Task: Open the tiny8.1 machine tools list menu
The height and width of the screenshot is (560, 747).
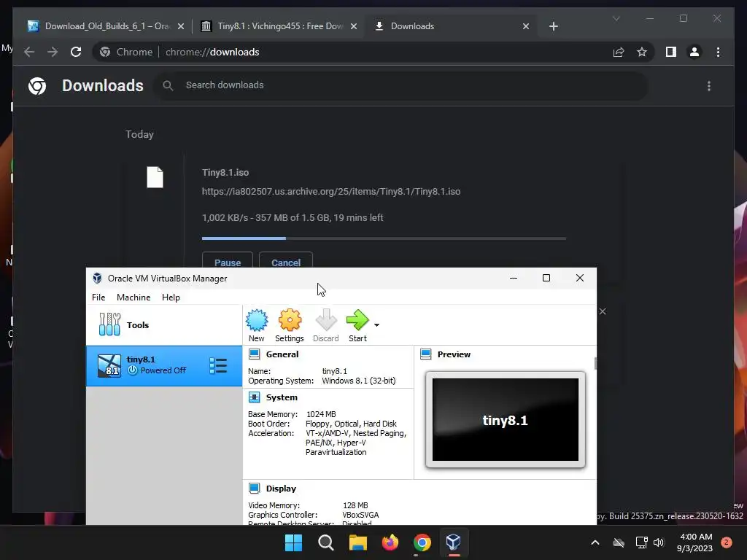Action: point(218,366)
